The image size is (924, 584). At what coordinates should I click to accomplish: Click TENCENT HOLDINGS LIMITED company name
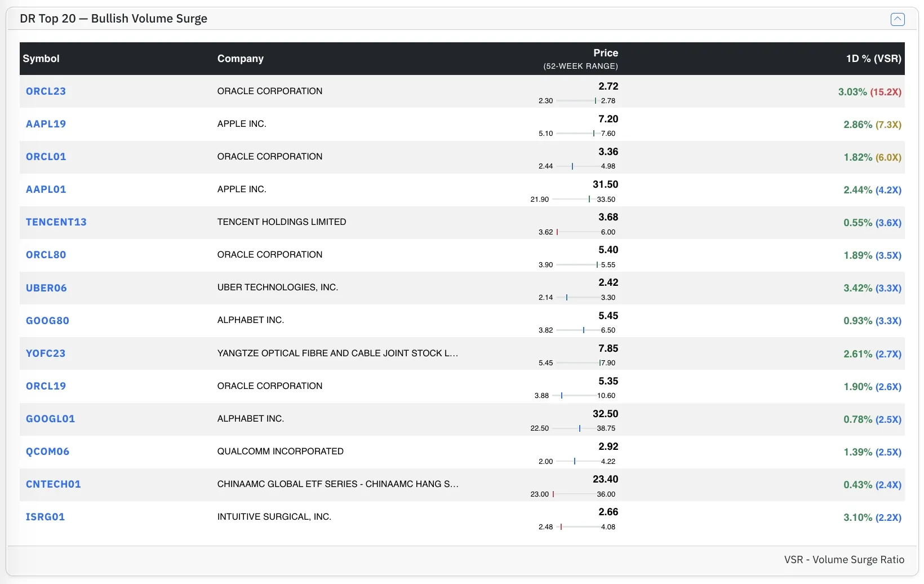coord(282,222)
